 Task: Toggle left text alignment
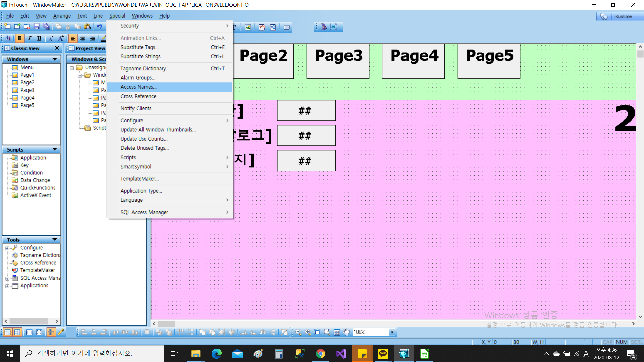pyautogui.click(x=73, y=38)
